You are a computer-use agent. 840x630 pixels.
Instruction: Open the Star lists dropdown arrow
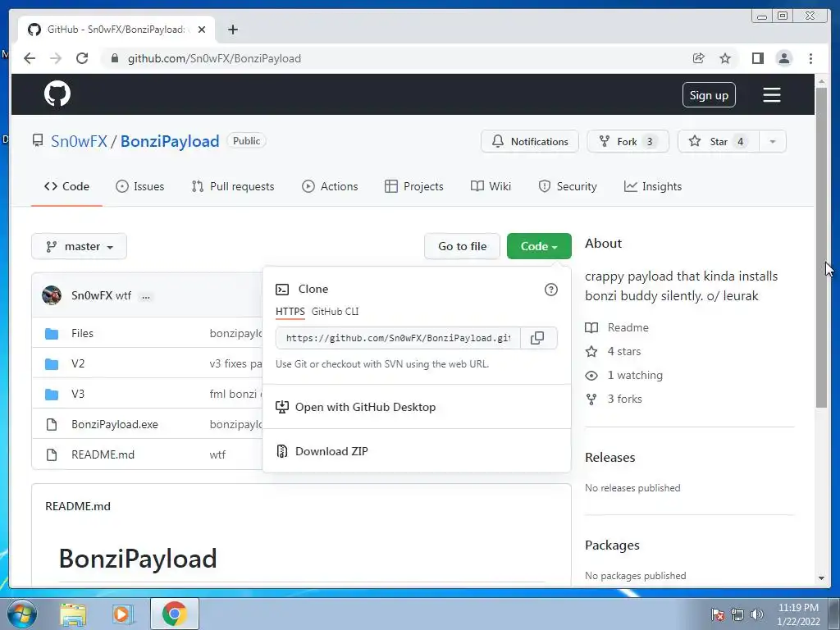point(773,141)
